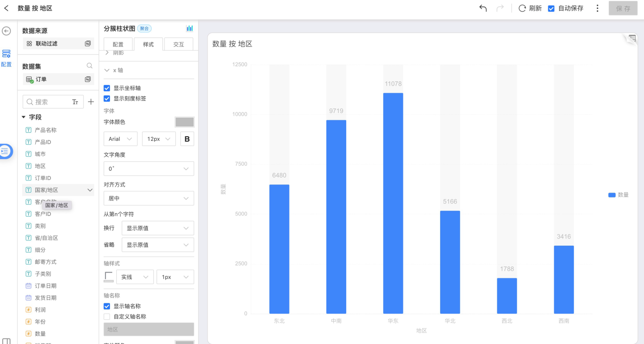Open the three-dot more options menu
The width and height of the screenshot is (644, 344).
597,8
